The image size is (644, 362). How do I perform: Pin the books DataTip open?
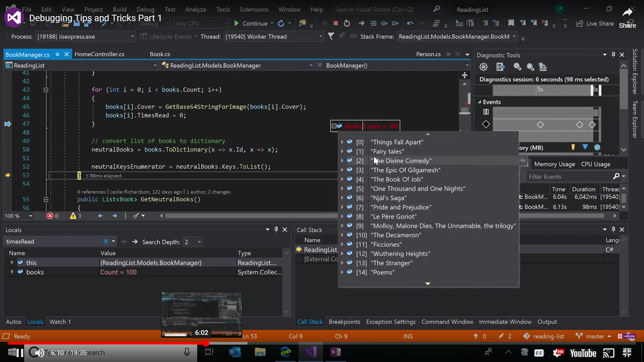(x=523, y=160)
